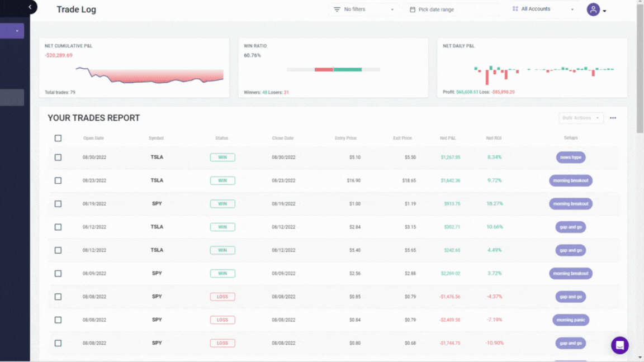Check the TSLA $2.84 entry trade checkbox
Image resolution: width=644 pixels, height=362 pixels.
pyautogui.click(x=58, y=227)
